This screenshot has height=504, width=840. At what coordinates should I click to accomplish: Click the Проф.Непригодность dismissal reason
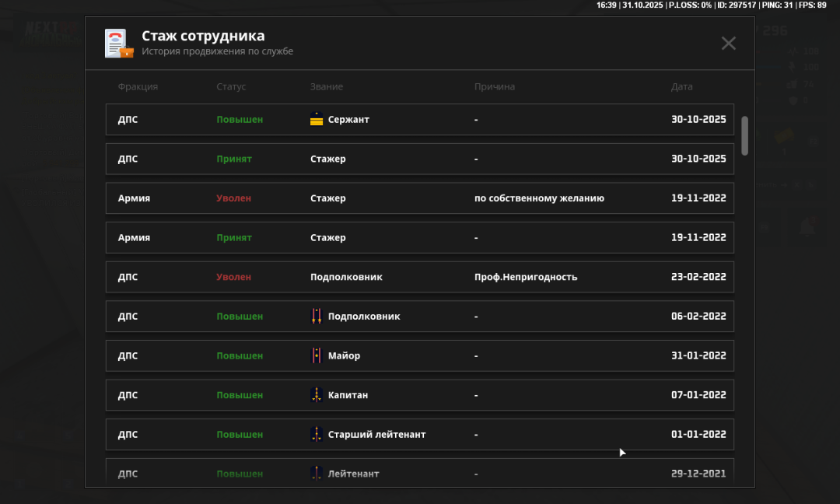[x=526, y=277]
